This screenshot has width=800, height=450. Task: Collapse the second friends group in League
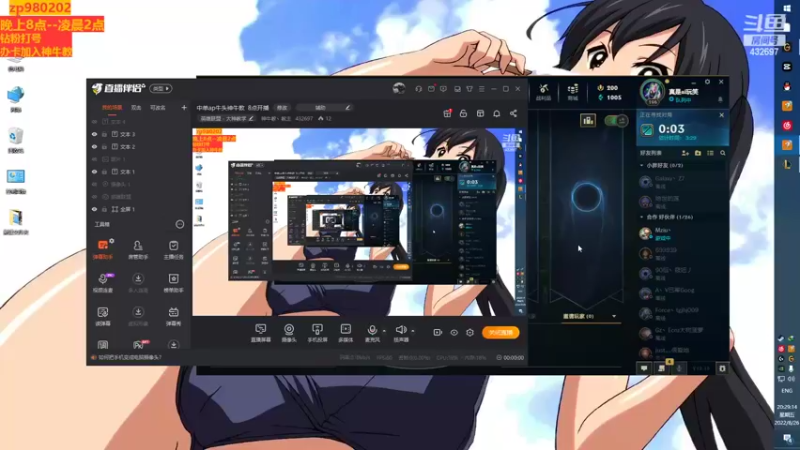pyautogui.click(x=642, y=217)
